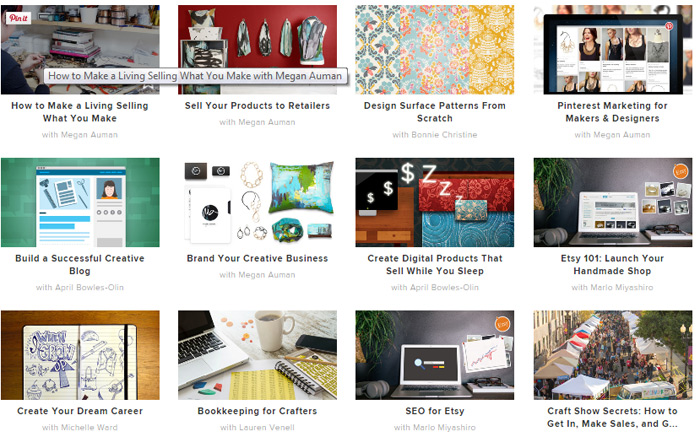Click Craft Show Secrets course title

tap(612, 417)
